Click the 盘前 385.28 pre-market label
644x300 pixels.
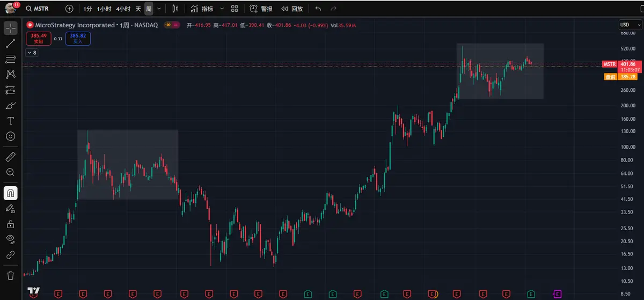(x=621, y=77)
